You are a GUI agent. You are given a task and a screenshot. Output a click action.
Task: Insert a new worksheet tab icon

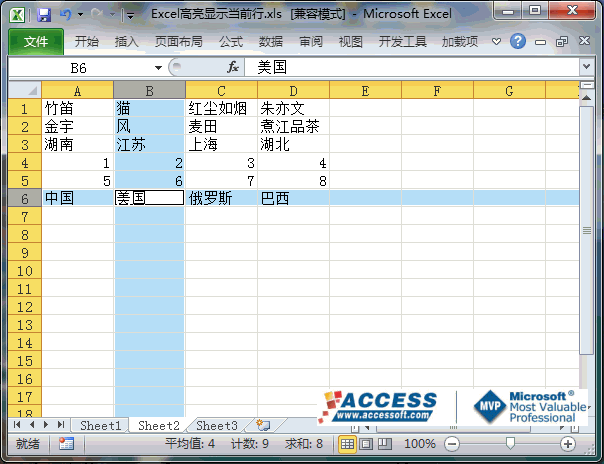[264, 425]
